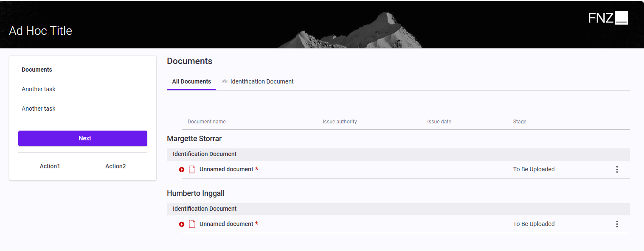Screen dimensions: 644x251
Task: Switch to the Identification Document tab
Action: tap(262, 81)
